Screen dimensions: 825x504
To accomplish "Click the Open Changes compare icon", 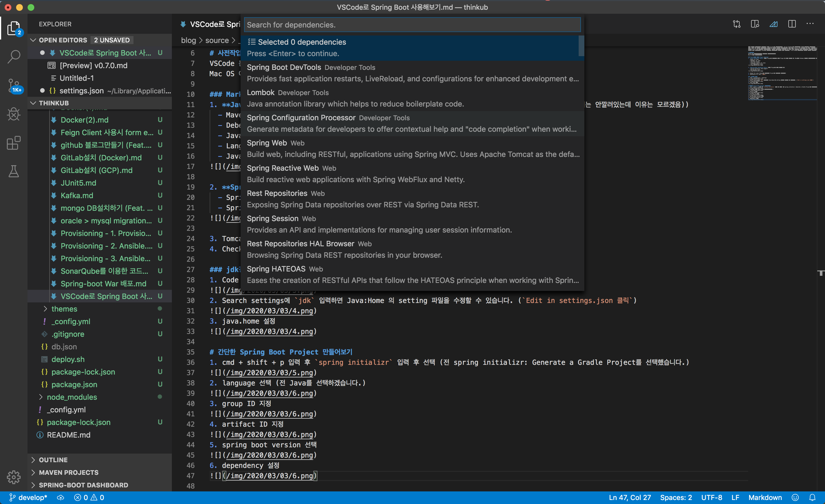I will pyautogui.click(x=736, y=24).
